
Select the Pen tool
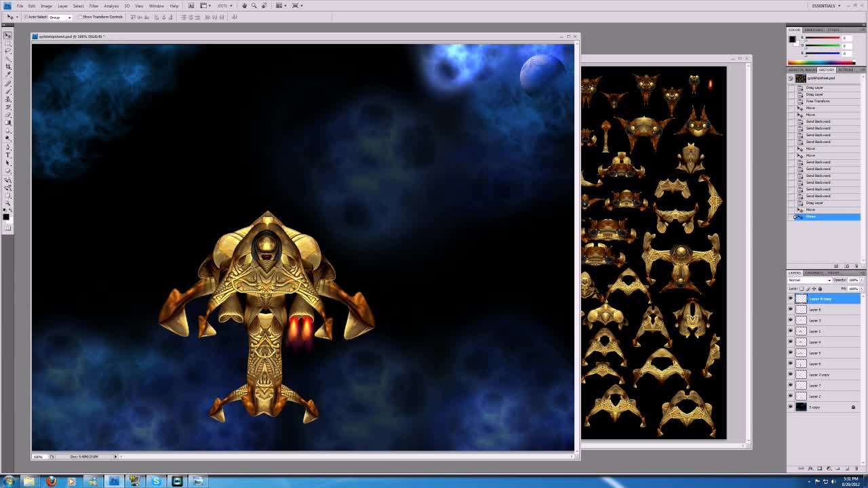tap(8, 147)
